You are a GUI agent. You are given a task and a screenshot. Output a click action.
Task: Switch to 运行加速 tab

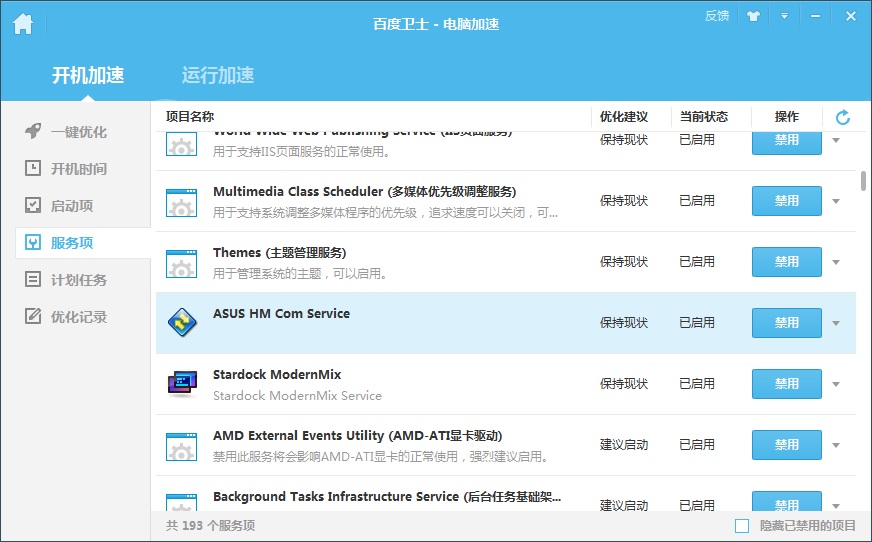[218, 75]
